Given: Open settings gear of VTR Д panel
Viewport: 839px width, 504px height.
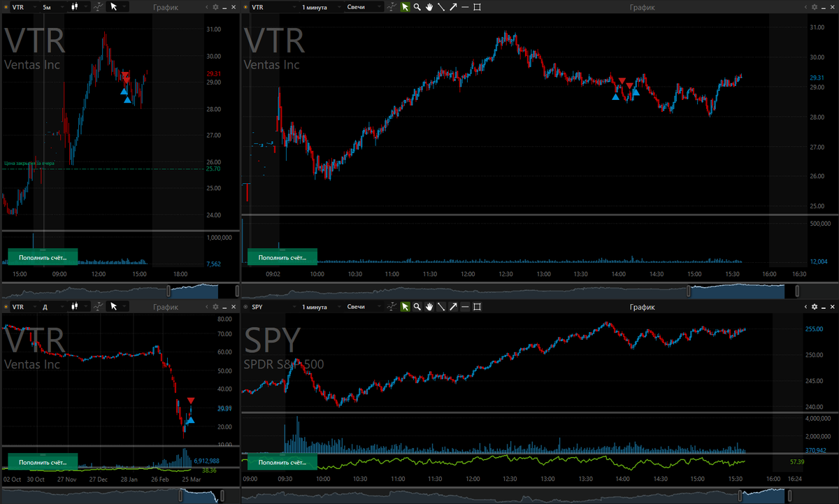Looking at the screenshot, I should pyautogui.click(x=215, y=306).
